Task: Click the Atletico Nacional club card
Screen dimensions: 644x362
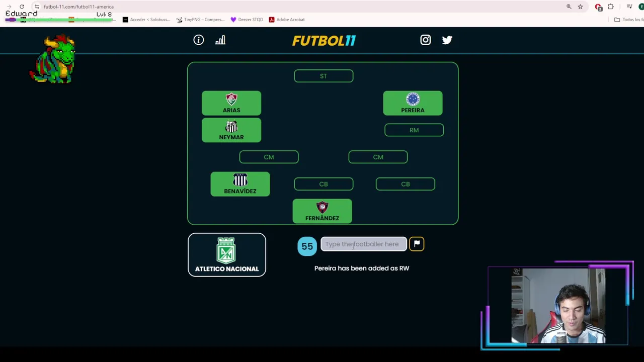Action: (227, 255)
